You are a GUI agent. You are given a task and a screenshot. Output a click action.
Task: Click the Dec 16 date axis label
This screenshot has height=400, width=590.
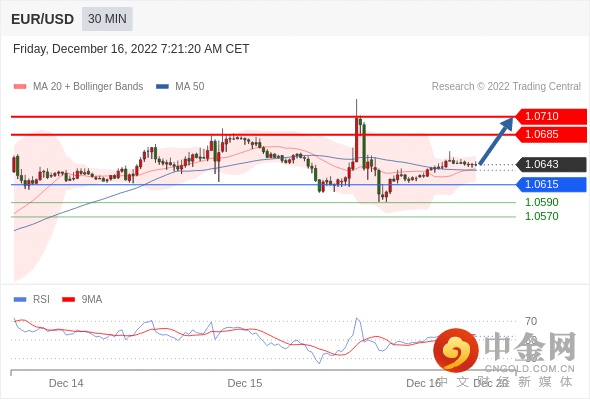coord(424,383)
